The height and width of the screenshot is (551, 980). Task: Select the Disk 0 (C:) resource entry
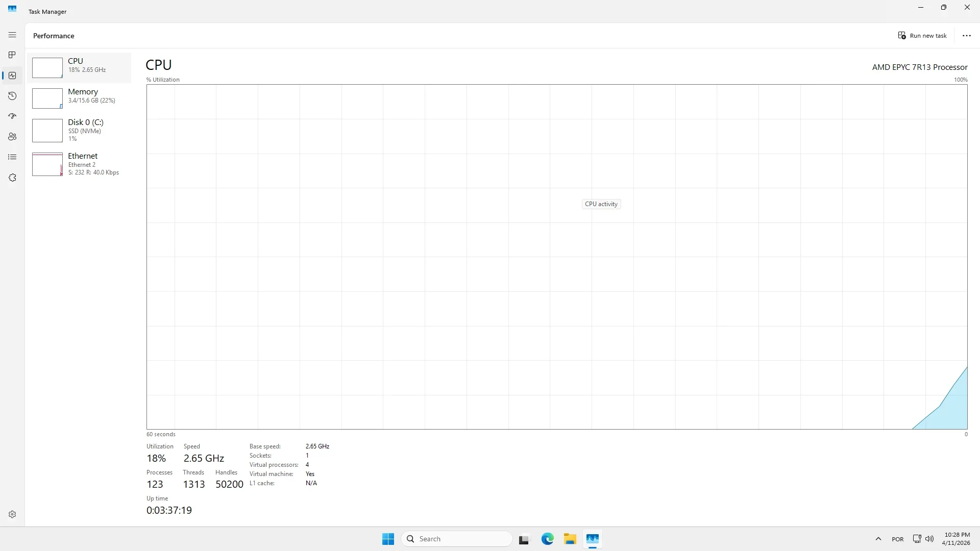[79, 130]
